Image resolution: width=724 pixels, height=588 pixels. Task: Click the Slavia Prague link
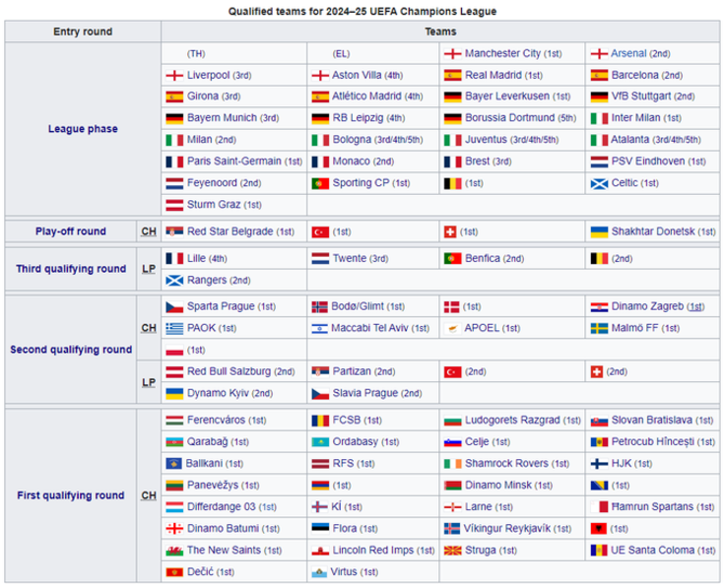click(365, 393)
